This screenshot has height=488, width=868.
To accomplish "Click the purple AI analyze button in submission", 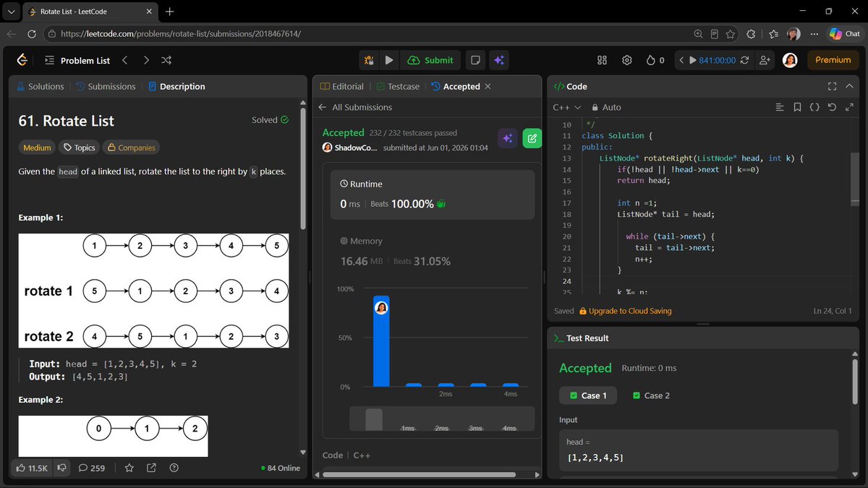I will pos(508,138).
